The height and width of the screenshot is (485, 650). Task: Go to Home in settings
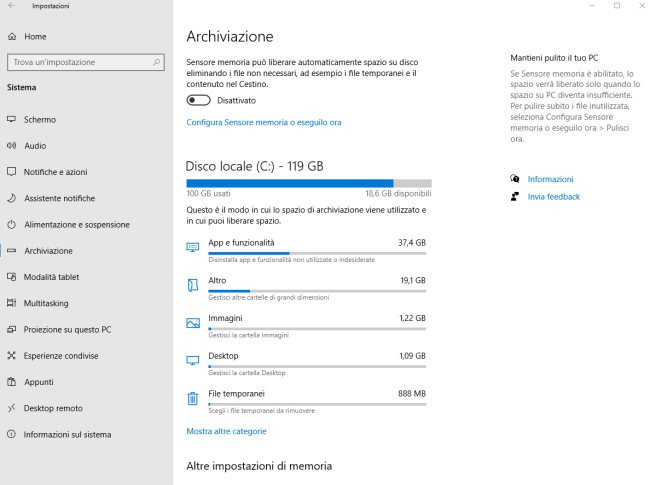35,36
